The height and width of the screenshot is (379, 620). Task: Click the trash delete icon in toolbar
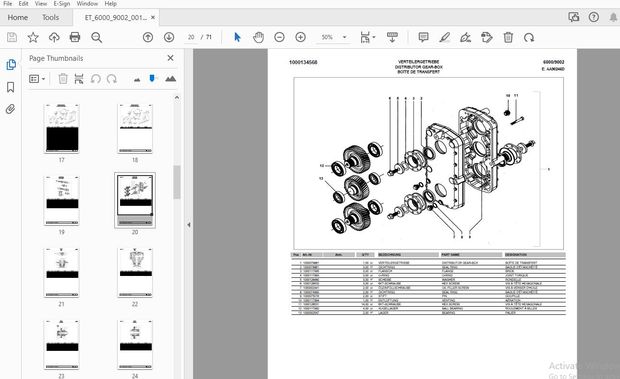click(x=508, y=37)
